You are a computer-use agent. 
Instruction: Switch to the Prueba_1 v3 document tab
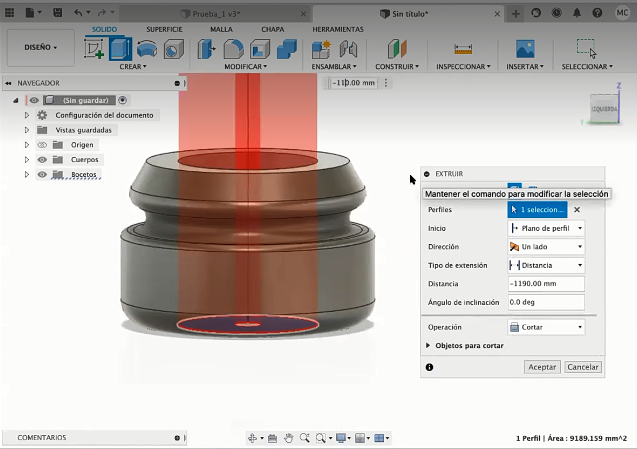[216, 14]
